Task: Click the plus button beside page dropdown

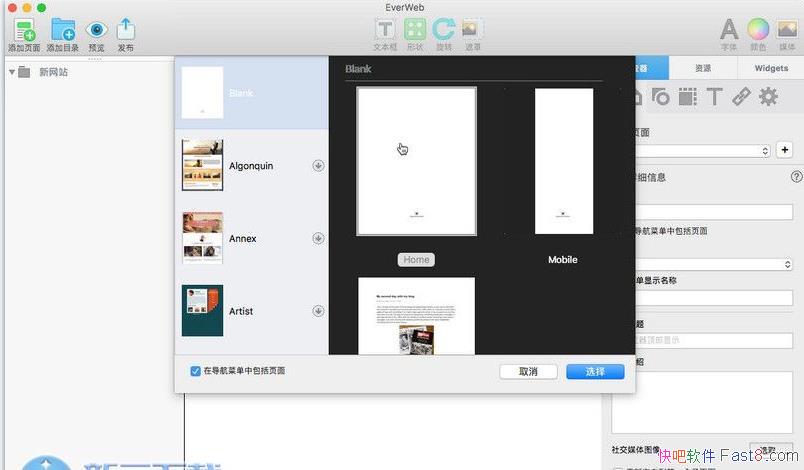Action: tap(785, 150)
